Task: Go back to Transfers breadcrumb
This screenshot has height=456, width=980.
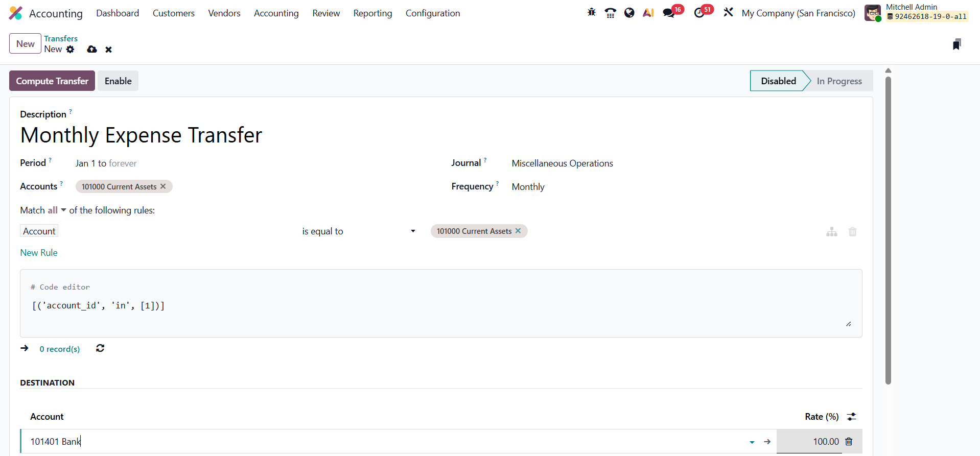Action: click(x=61, y=38)
